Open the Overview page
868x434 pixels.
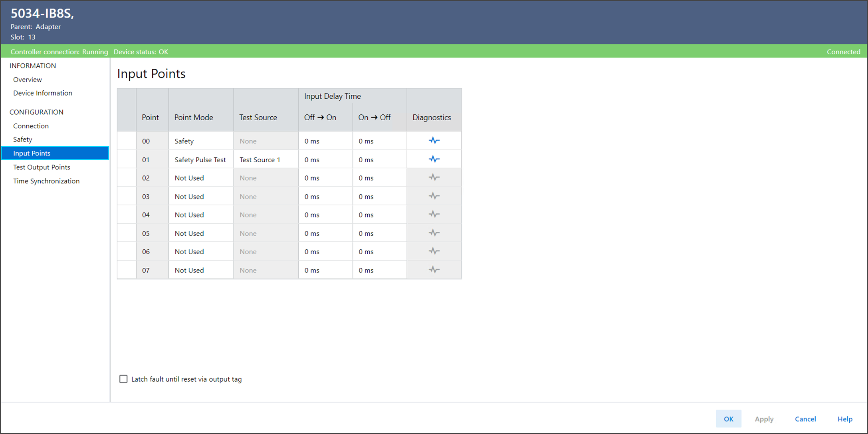pyautogui.click(x=27, y=80)
